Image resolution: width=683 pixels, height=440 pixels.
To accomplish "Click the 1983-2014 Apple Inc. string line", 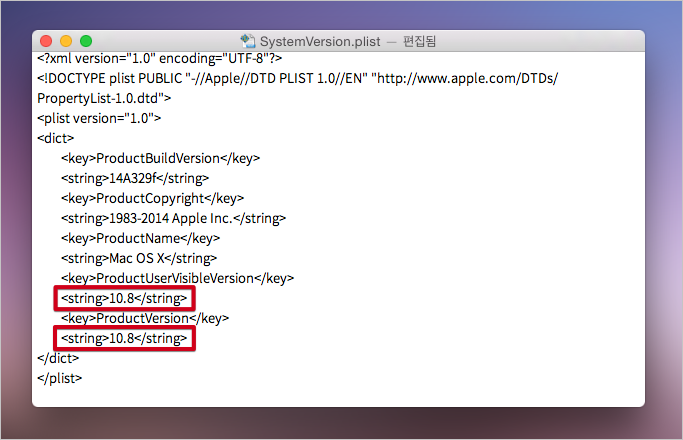I will 173,219.
